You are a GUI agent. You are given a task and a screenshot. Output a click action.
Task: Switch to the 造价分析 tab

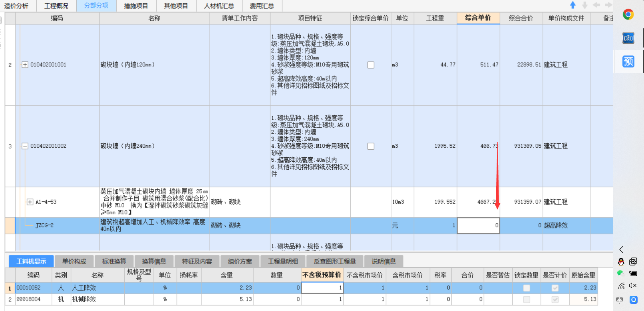16,6
